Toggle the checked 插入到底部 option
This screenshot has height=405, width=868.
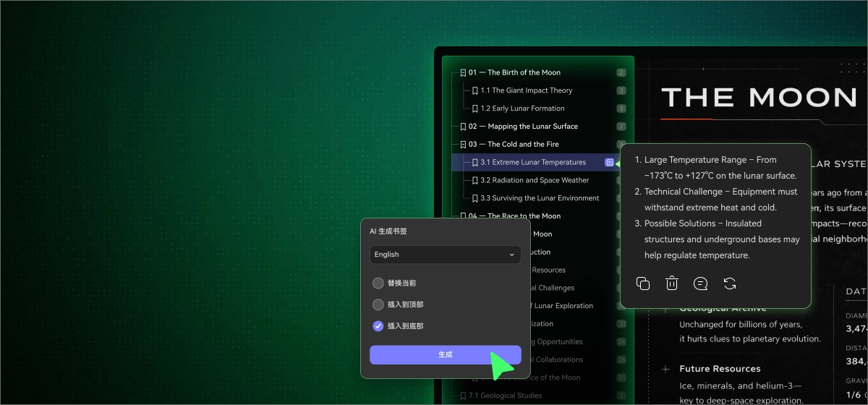(378, 326)
